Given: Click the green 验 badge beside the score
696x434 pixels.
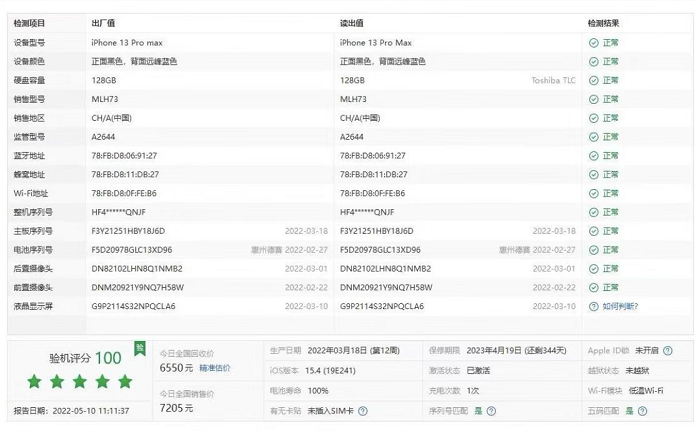Looking at the screenshot, I should (140, 348).
